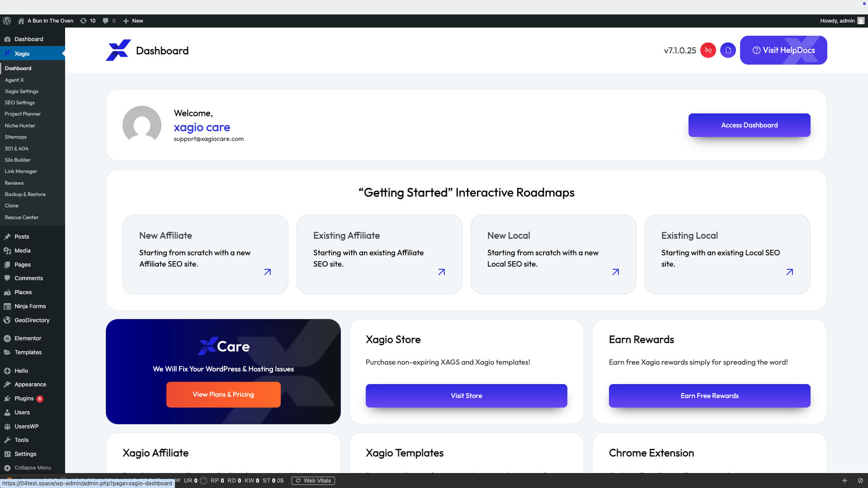Viewport: 868px width, 488px height.
Task: Click the Settings sliders icon in sidebar
Action: [7, 454]
